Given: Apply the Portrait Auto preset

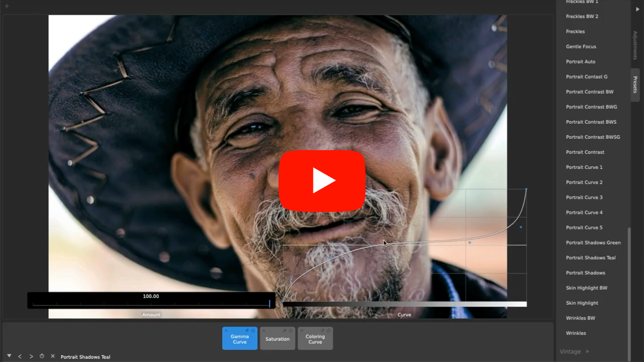Looking at the screenshot, I should click(x=581, y=62).
